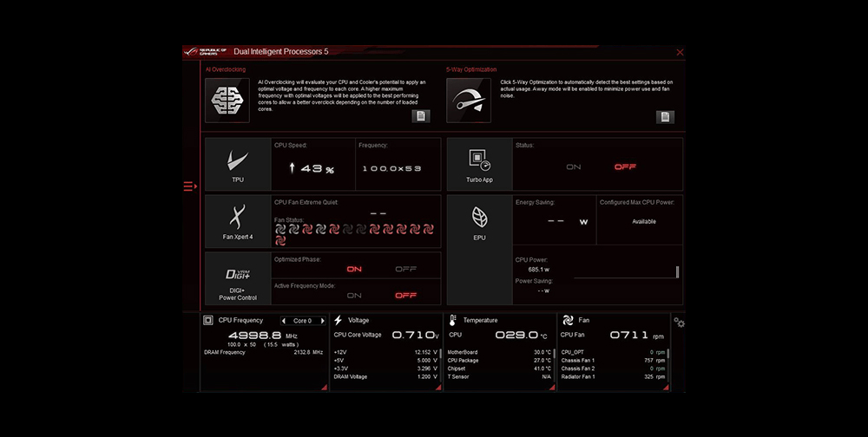Select next core with right arrow

pyautogui.click(x=322, y=321)
